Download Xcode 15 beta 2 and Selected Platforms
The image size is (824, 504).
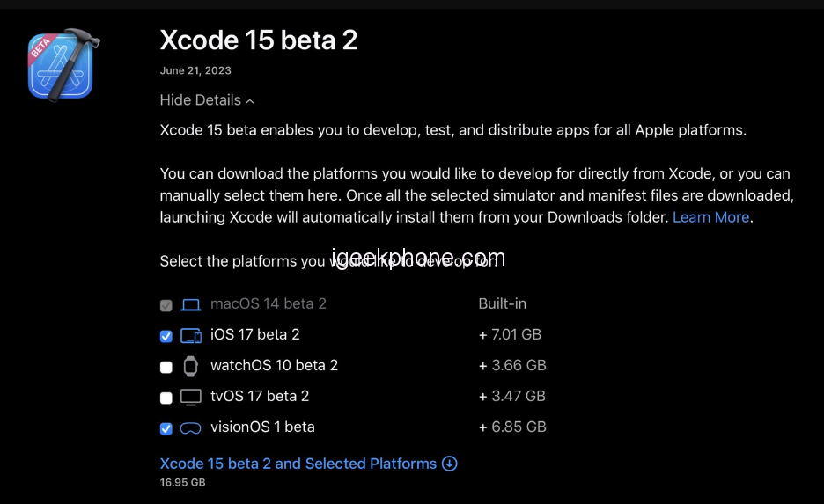tap(298, 464)
